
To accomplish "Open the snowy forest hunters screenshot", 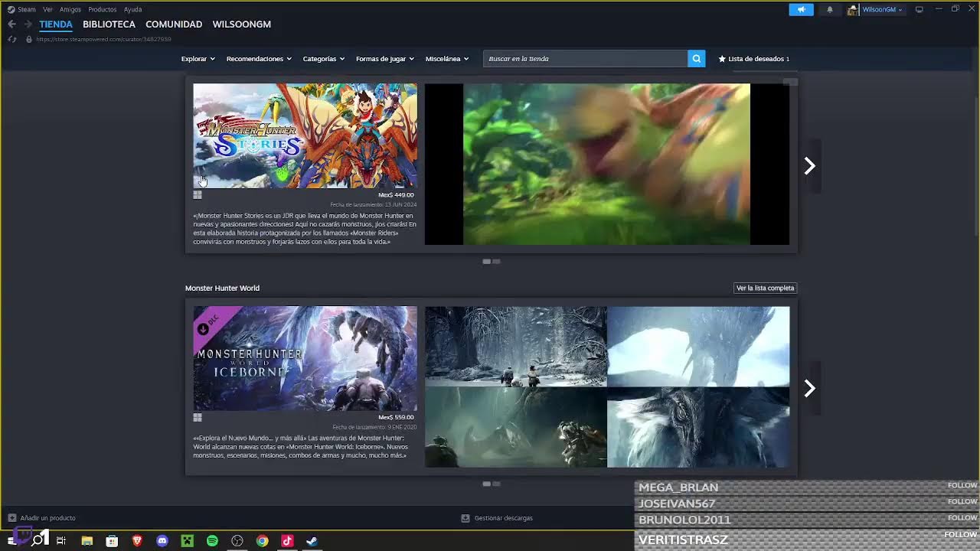I will point(515,347).
